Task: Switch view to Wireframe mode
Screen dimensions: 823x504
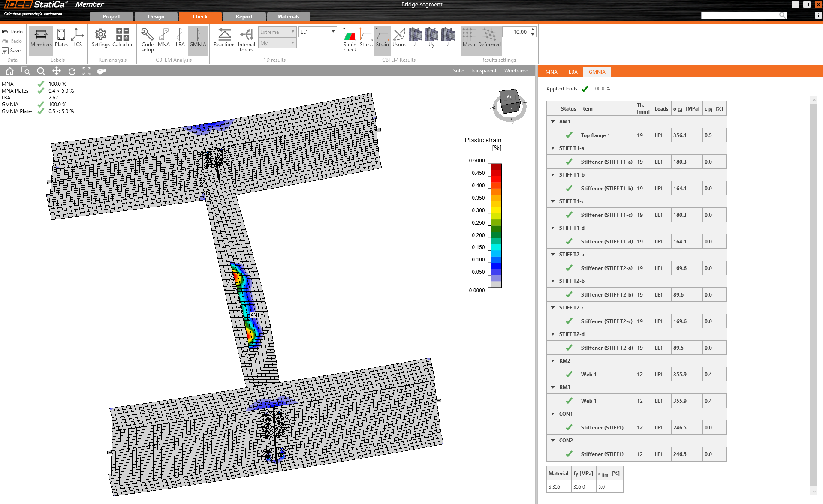Action: (x=516, y=71)
